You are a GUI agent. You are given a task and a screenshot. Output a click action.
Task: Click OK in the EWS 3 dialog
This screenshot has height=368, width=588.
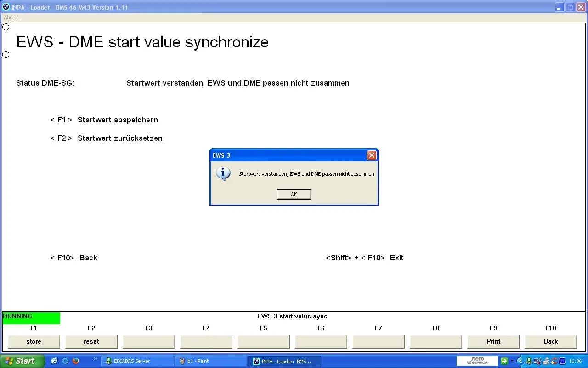pyautogui.click(x=294, y=194)
